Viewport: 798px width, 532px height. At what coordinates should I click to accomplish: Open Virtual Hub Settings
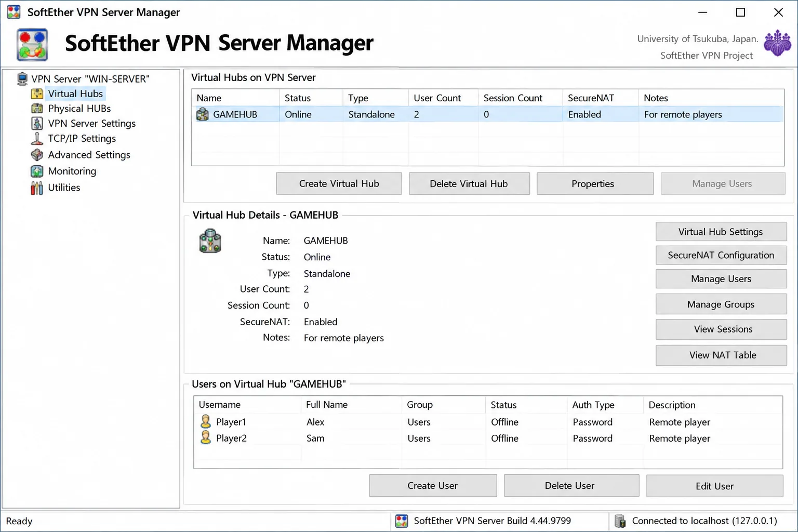(721, 232)
